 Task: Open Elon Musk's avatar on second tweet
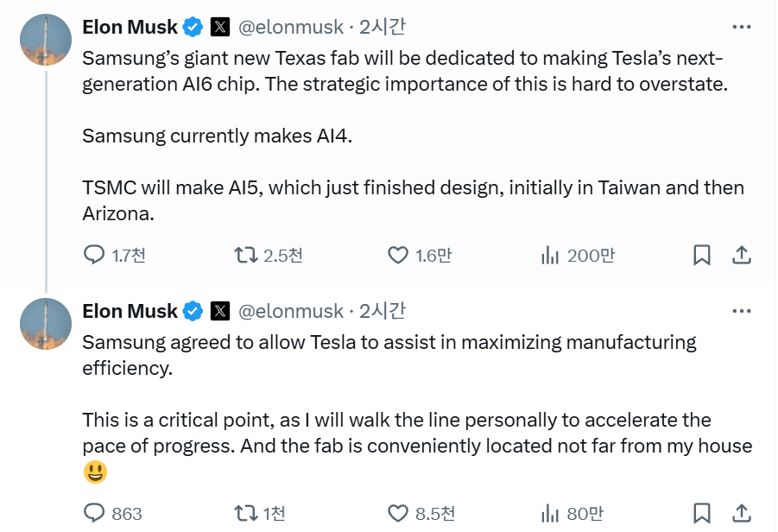pyautogui.click(x=46, y=324)
